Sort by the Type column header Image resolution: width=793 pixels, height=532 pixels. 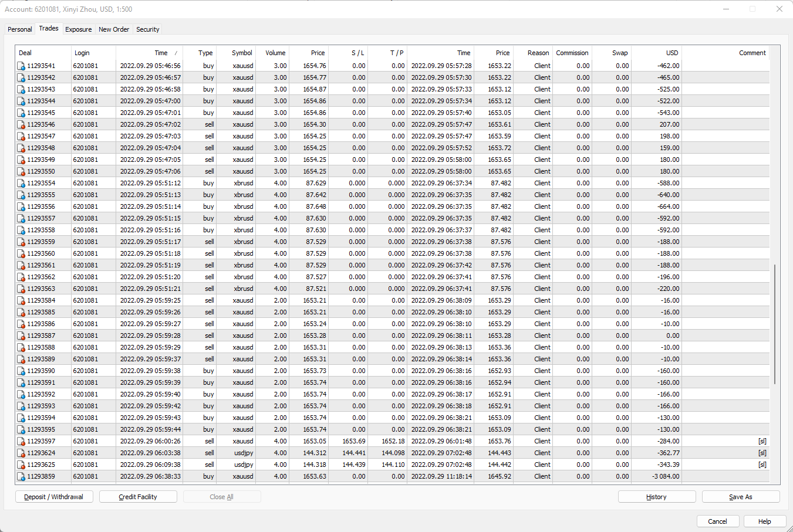200,53
